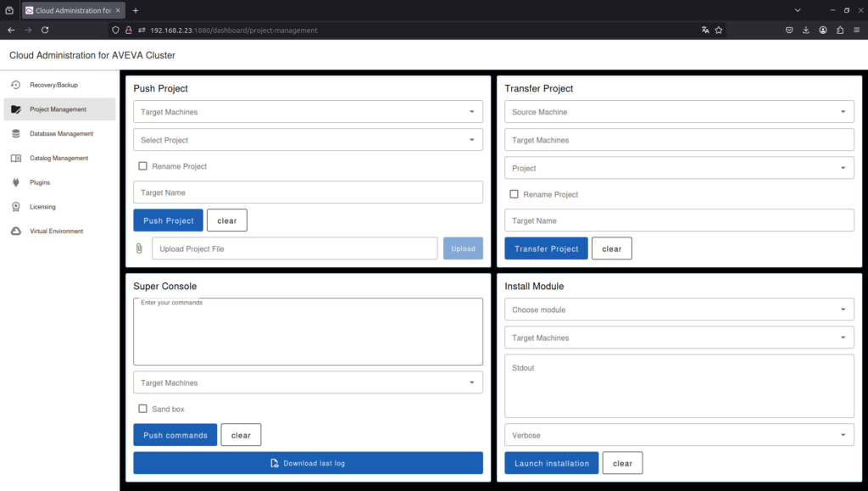Click the shield tracking protection icon
Screen dimensions: 868x491
click(x=115, y=30)
